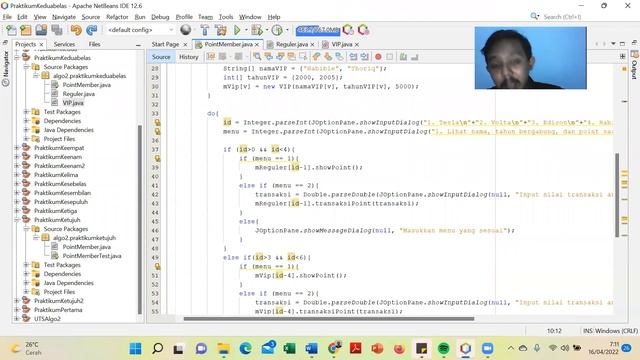Open Zoom from the taskbar
Viewport: 640px width, 360px height.
(487, 349)
